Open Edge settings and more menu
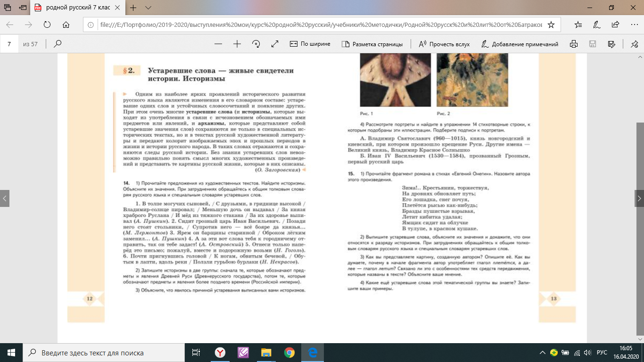This screenshot has height=362, width=644. click(x=633, y=25)
